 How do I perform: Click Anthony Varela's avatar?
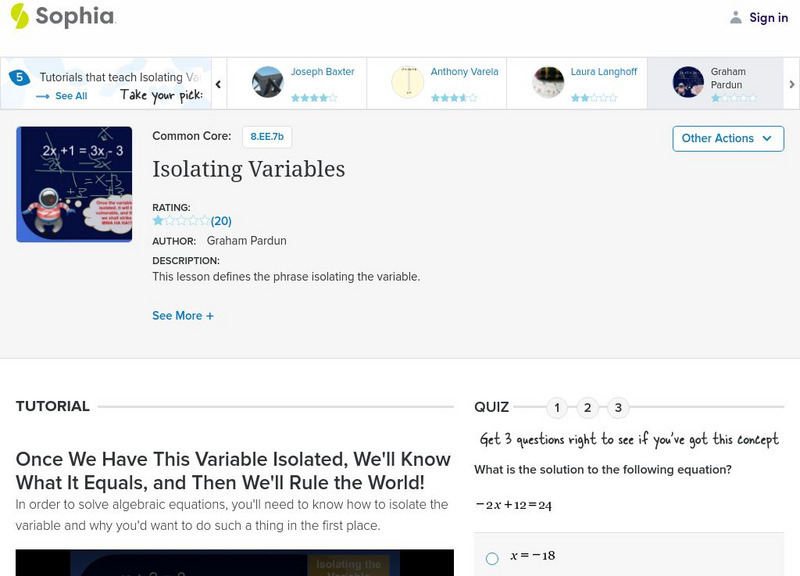pos(405,82)
